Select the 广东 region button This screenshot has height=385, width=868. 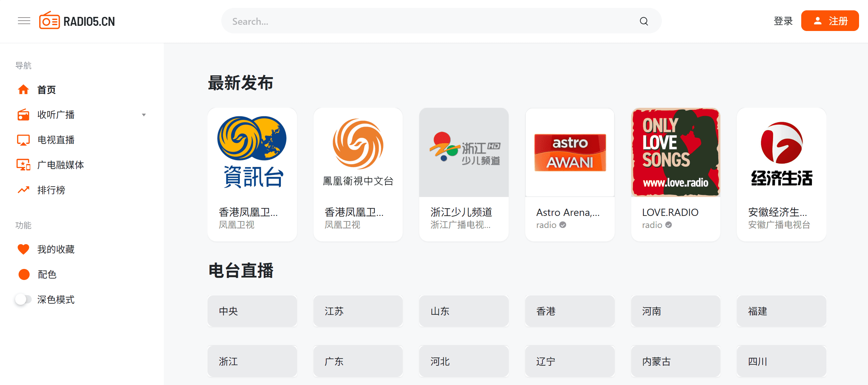click(358, 361)
